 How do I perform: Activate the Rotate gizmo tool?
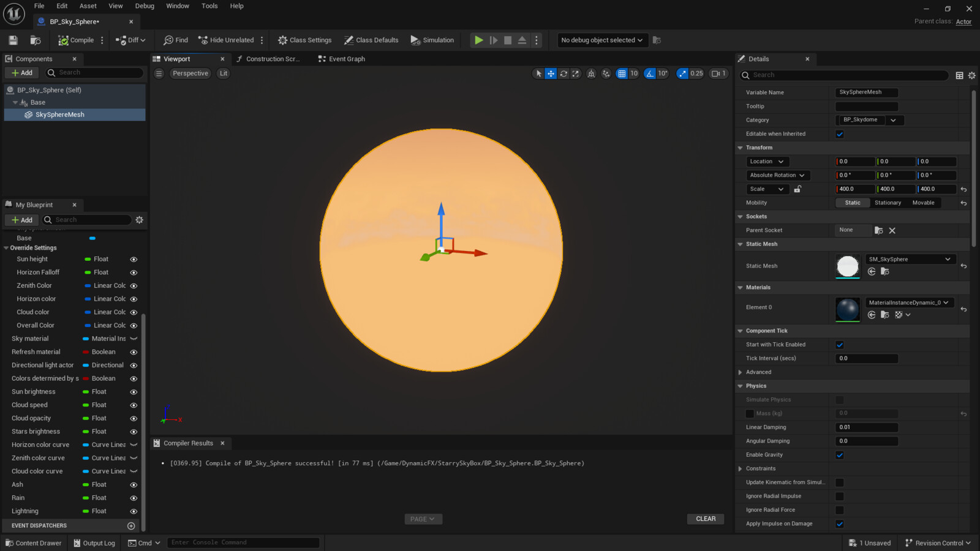coord(563,73)
